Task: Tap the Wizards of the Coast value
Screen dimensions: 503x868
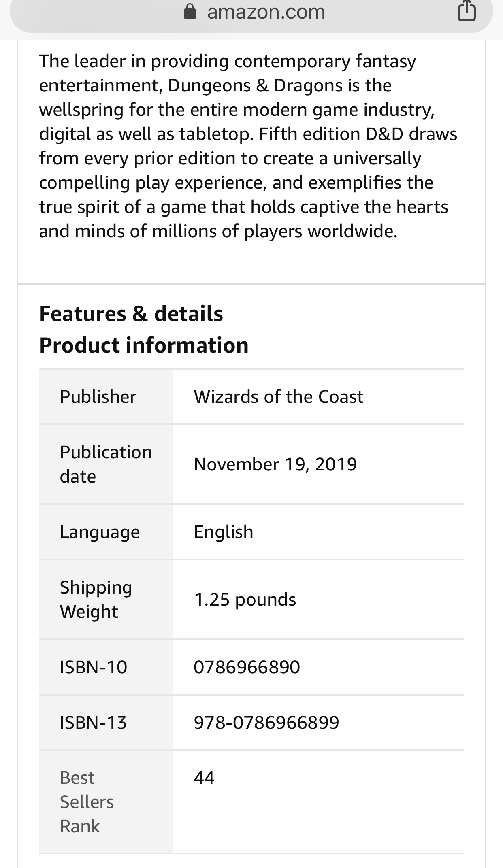Action: coord(279,397)
